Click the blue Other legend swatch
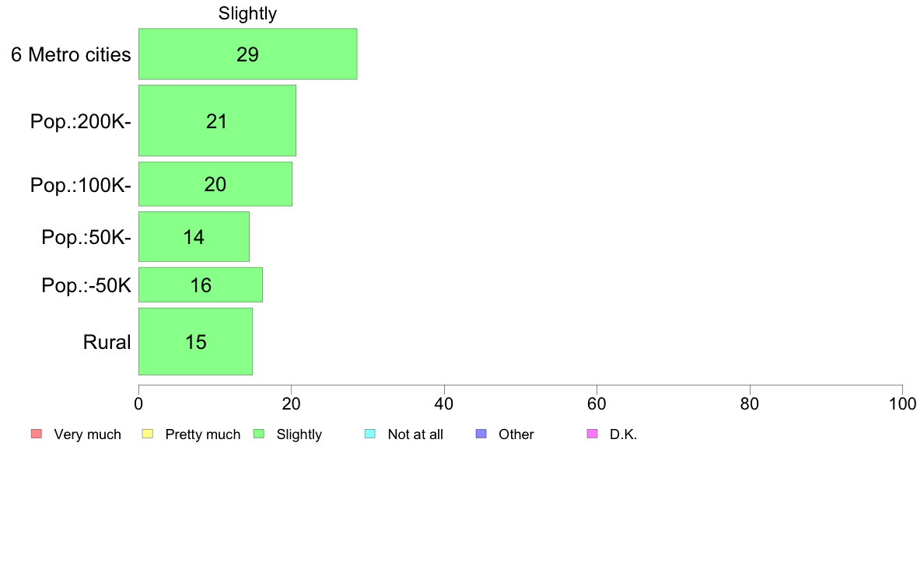The image size is (924, 572). point(481,434)
